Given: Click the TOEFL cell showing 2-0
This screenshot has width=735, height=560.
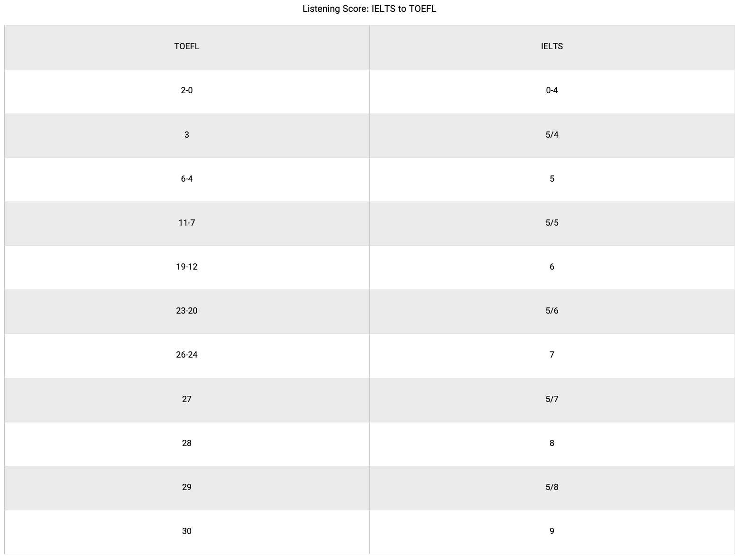Looking at the screenshot, I should pos(187,90).
